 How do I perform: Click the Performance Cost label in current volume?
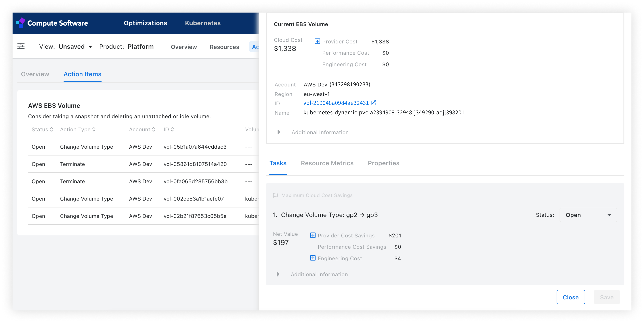tap(346, 53)
